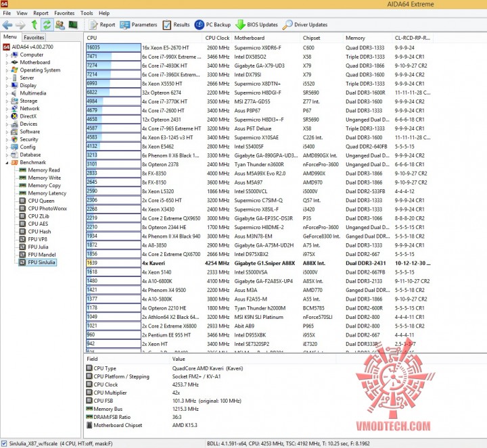Screen dimensions: 487x448
Task: Switch to the Menu tab
Action: coord(10,37)
